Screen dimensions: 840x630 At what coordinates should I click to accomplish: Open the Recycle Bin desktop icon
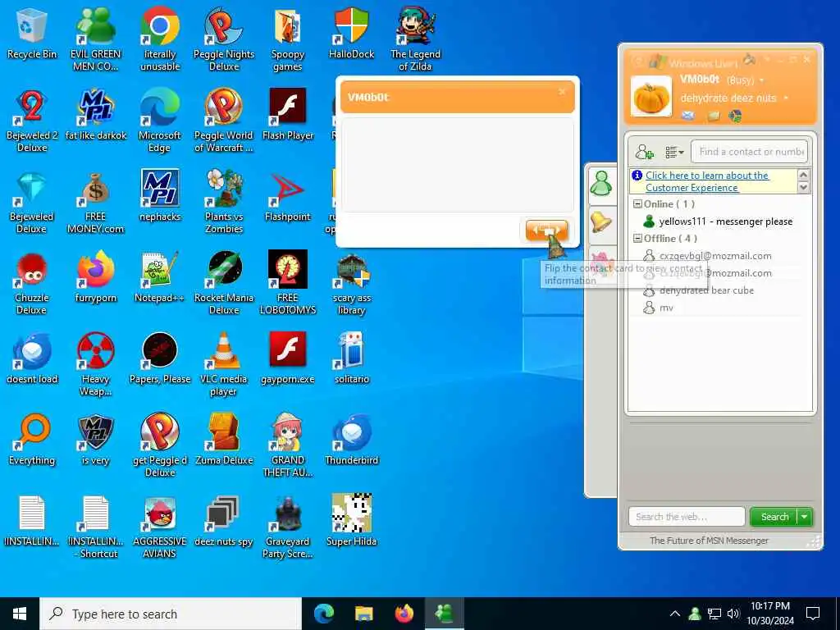[32, 34]
